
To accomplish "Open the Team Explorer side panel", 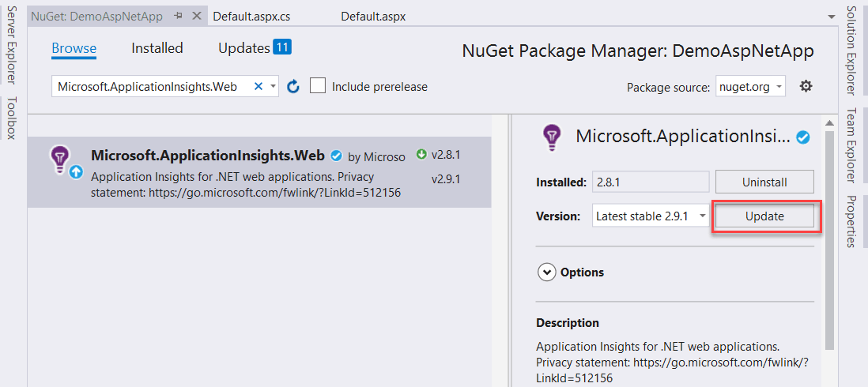I will (x=853, y=145).
